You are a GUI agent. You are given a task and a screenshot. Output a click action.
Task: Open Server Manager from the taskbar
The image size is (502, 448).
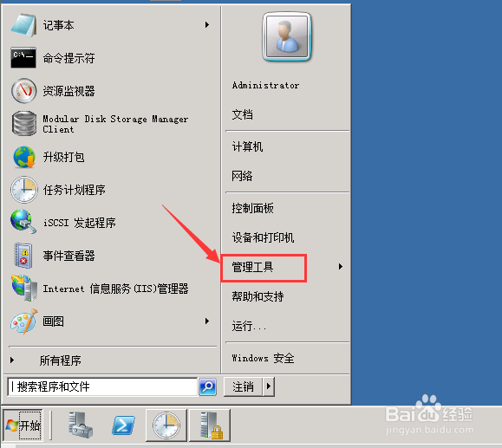[81, 425]
